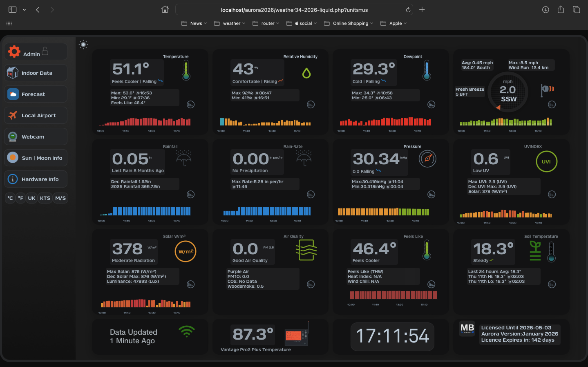Image resolution: width=588 pixels, height=367 pixels.
Task: Open the Admin login button
Action: (x=36, y=52)
